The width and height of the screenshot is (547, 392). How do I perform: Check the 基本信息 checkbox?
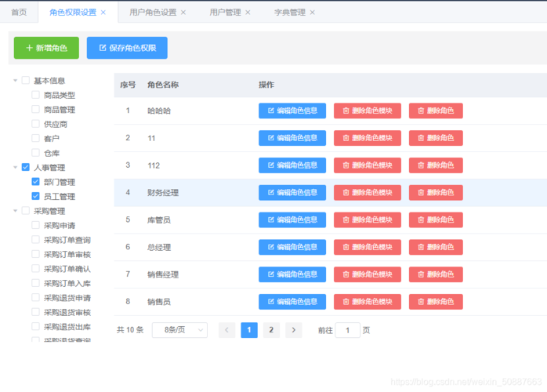[25, 80]
